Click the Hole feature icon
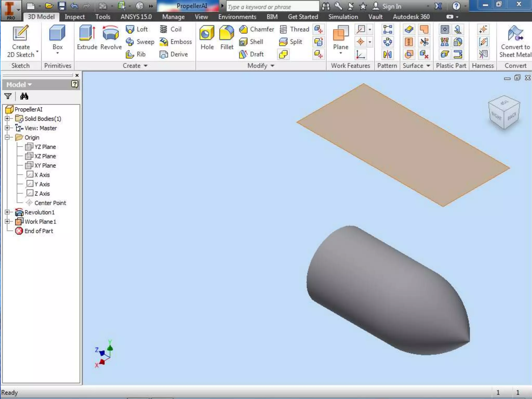Viewport: 532px width, 399px height. 207,38
